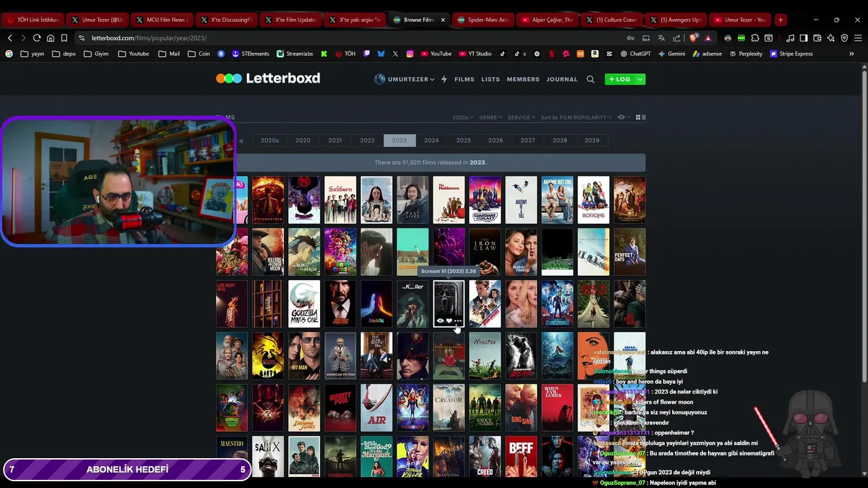The width and height of the screenshot is (868, 488).
Task: Open a new browser tab with plus
Action: pos(781,20)
